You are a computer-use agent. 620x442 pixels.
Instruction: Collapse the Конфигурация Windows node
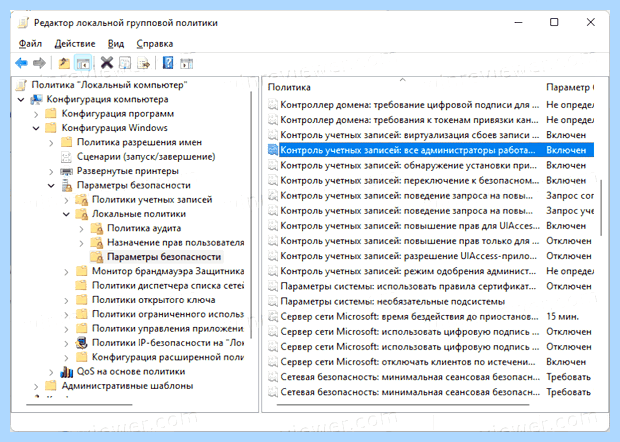click(36, 128)
